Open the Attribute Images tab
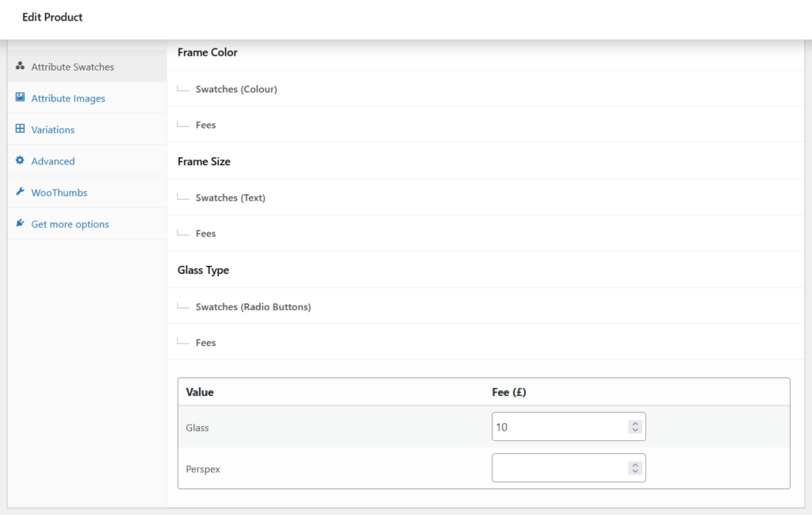Image resolution: width=812 pixels, height=515 pixels. [x=68, y=98]
